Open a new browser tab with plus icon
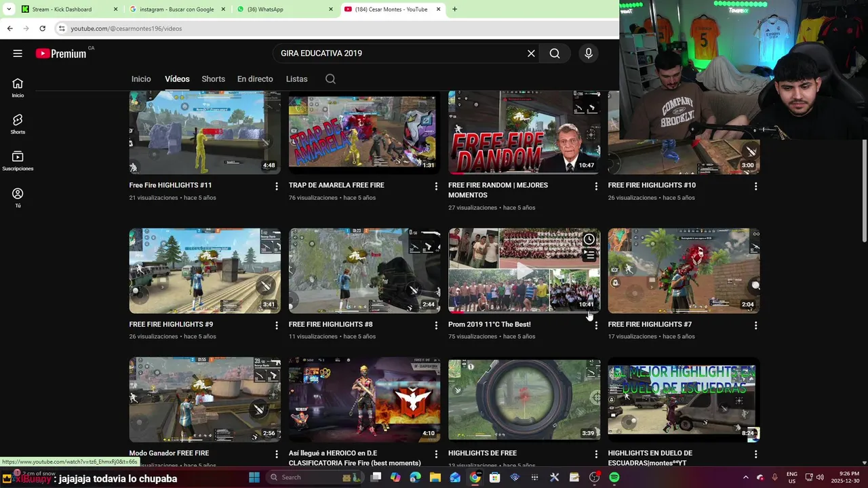 click(454, 9)
